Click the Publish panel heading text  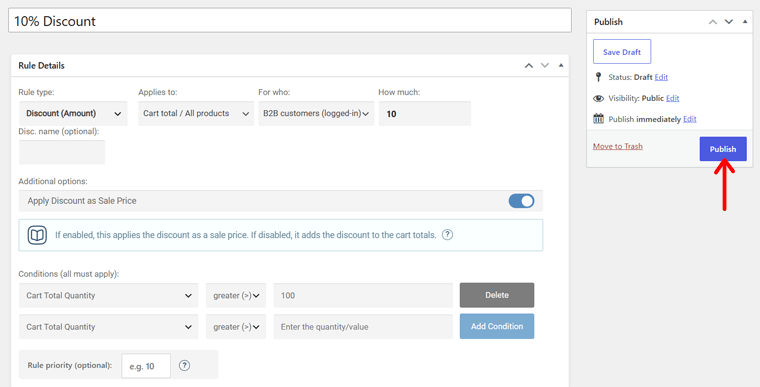(608, 22)
